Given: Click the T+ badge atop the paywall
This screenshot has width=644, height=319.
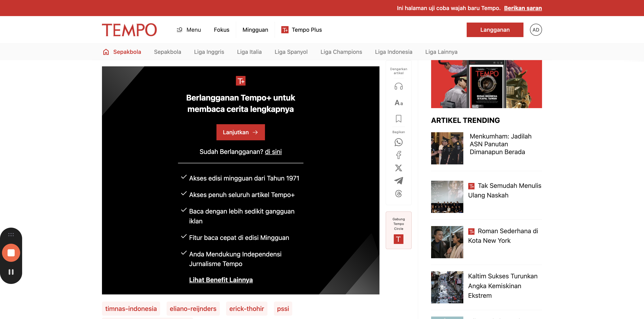Looking at the screenshot, I should [x=241, y=81].
